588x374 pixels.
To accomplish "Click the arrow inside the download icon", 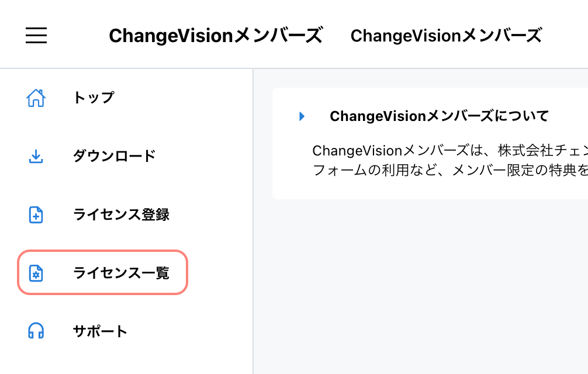I will click(x=36, y=155).
